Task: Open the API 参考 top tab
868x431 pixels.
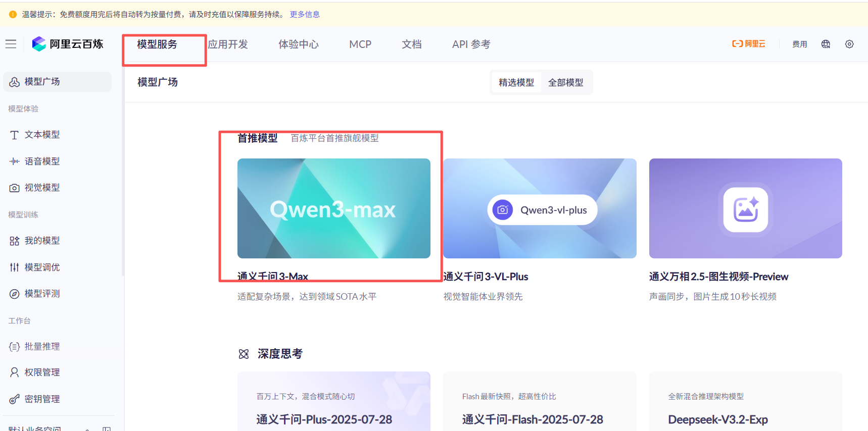Action: pyautogui.click(x=471, y=44)
